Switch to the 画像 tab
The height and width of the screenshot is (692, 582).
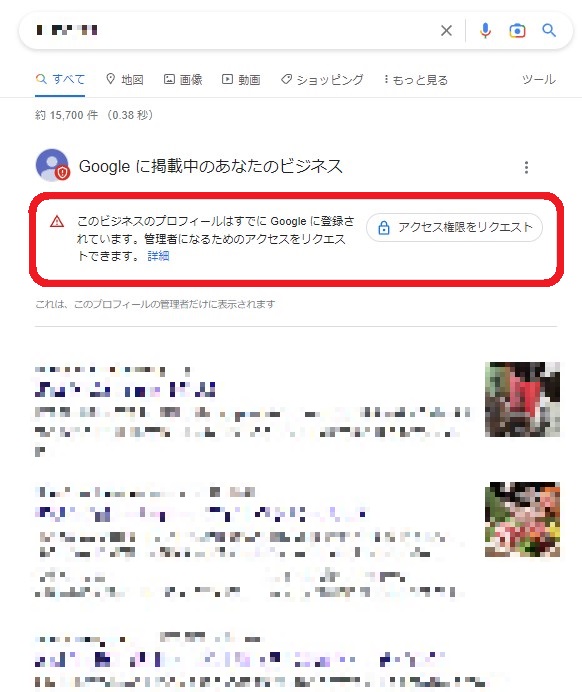(x=183, y=79)
